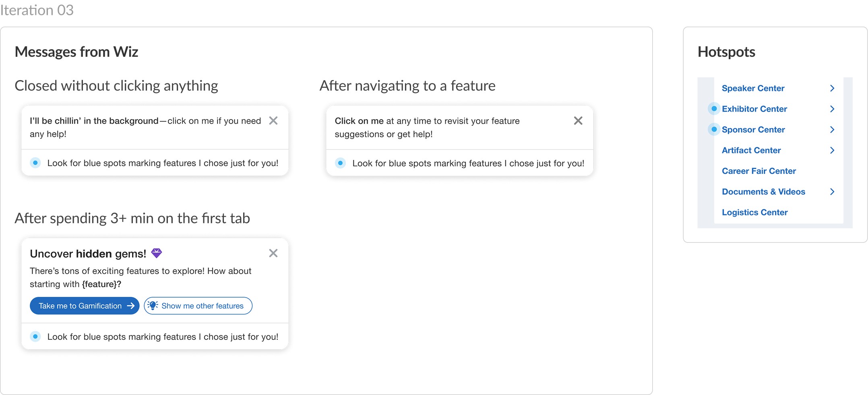This screenshot has width=868, height=395.
Task: Click the arrow icon in the Gamification button
Action: point(131,306)
